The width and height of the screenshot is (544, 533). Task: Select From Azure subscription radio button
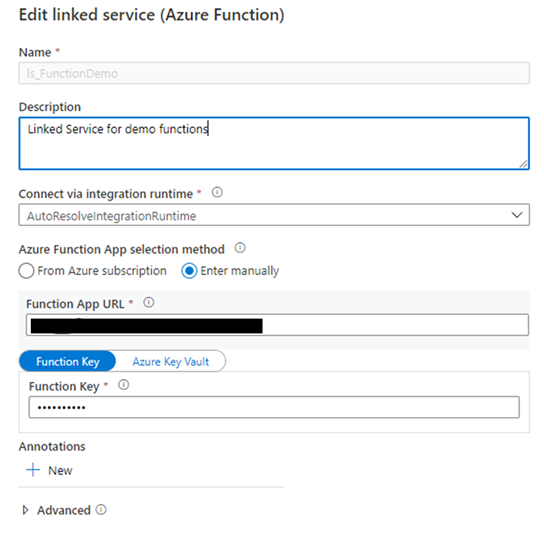tap(26, 271)
